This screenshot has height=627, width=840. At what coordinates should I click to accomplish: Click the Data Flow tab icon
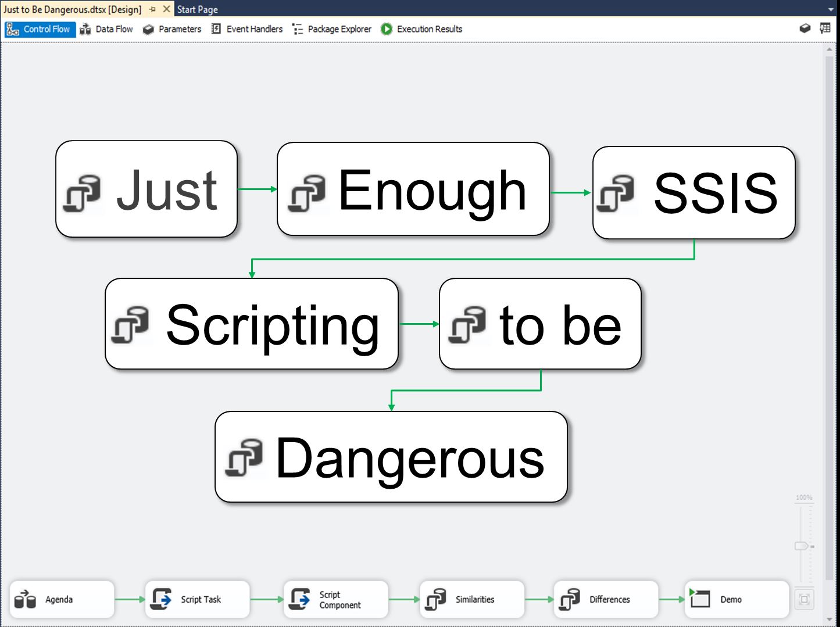pyautogui.click(x=85, y=29)
